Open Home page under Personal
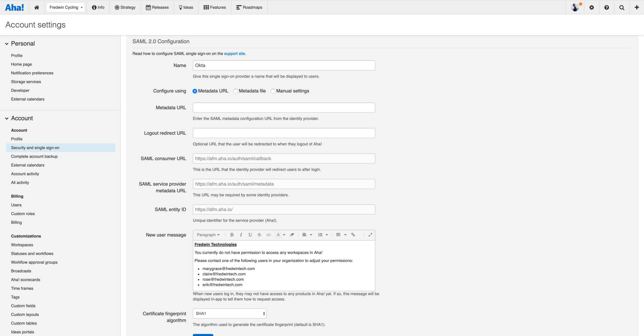Screen dimensions: 644x336 pos(22,64)
